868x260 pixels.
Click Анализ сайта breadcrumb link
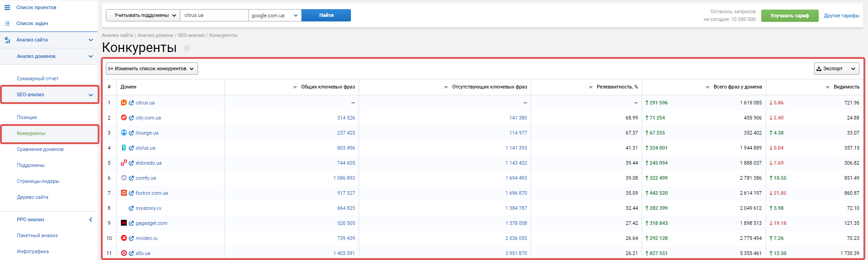click(x=117, y=35)
